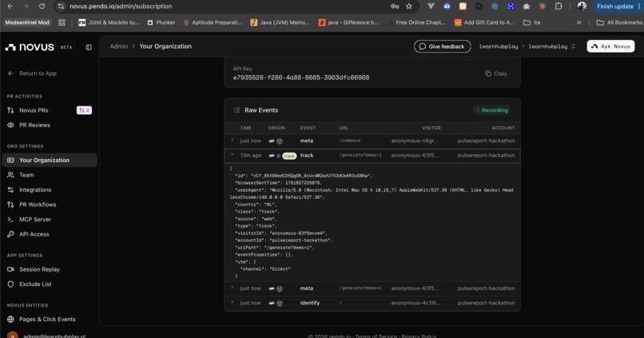Click origin globe icon in meta /compare row
644x338 pixels.
(280, 141)
